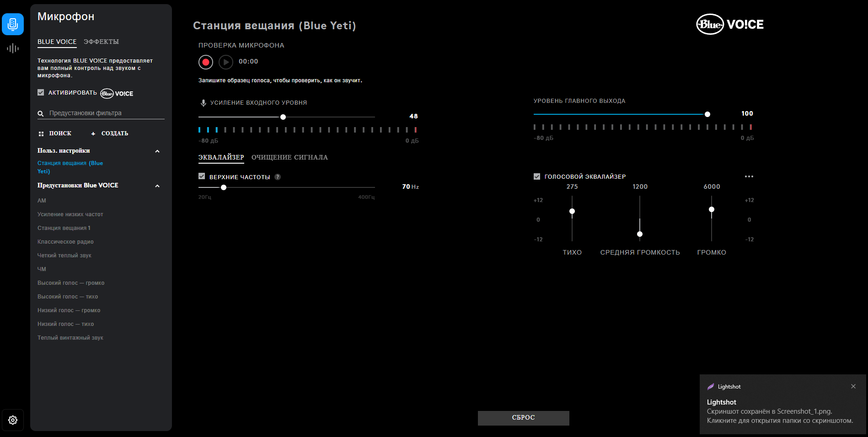Viewport: 868px width, 437px height.
Task: Switch to the ЭФФЕКТЫ tab
Action: click(101, 42)
